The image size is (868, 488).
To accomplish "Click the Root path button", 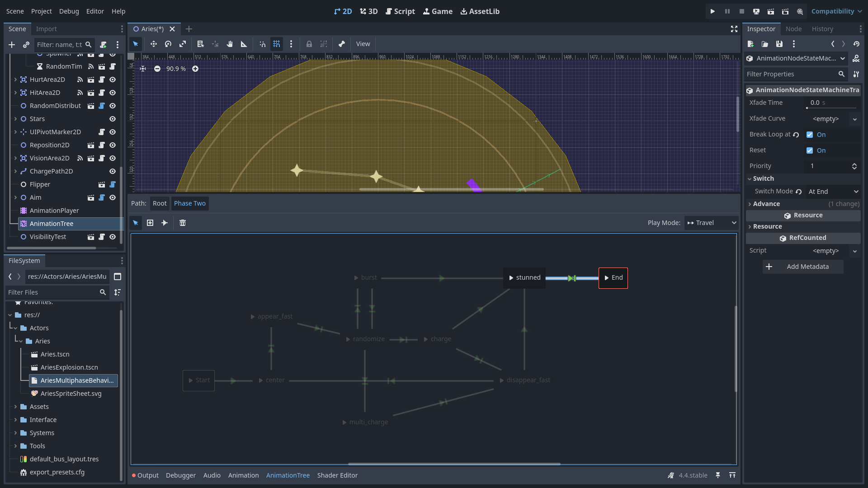I will (x=160, y=203).
